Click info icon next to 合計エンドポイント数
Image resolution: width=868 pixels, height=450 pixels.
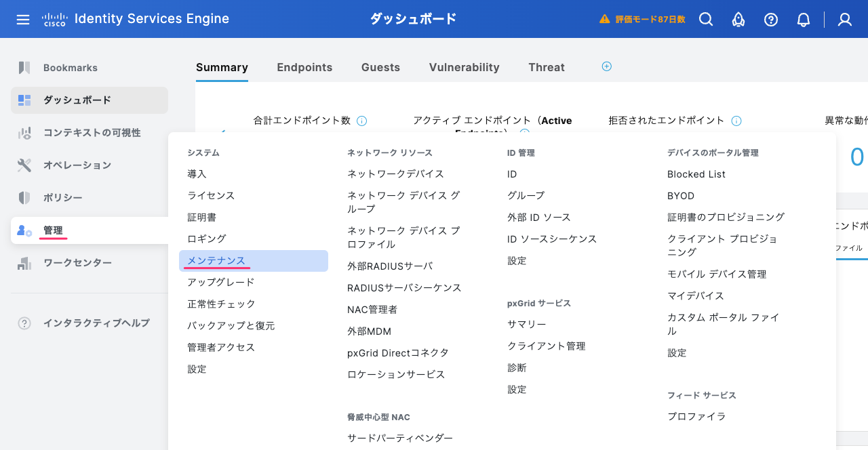point(362,121)
